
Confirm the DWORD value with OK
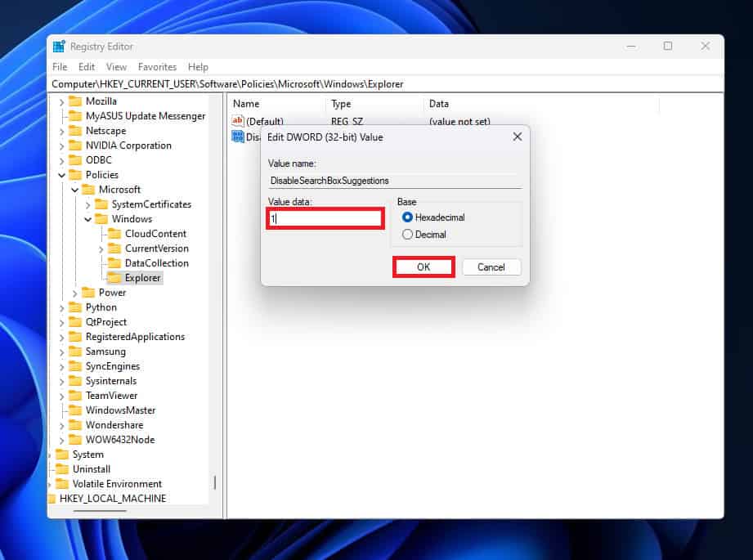(423, 267)
